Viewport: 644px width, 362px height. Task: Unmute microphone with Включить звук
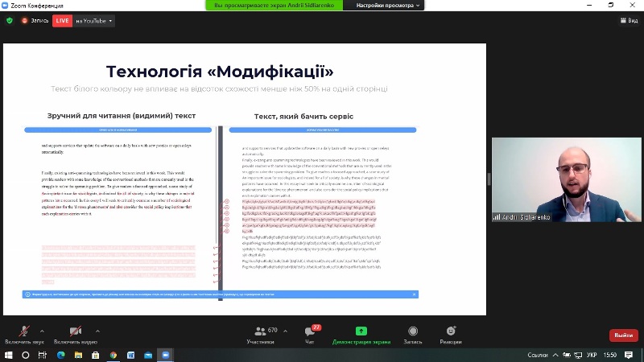pyautogui.click(x=24, y=335)
